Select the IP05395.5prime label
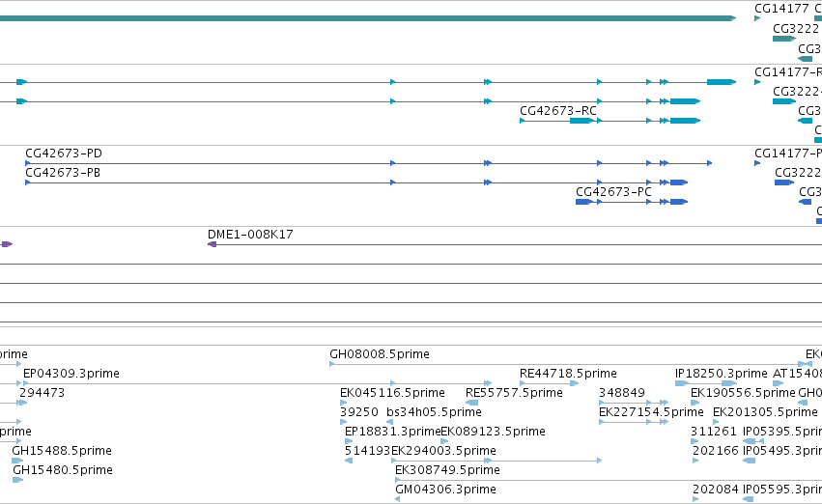Viewport: 822px width, 504px height. [782, 432]
